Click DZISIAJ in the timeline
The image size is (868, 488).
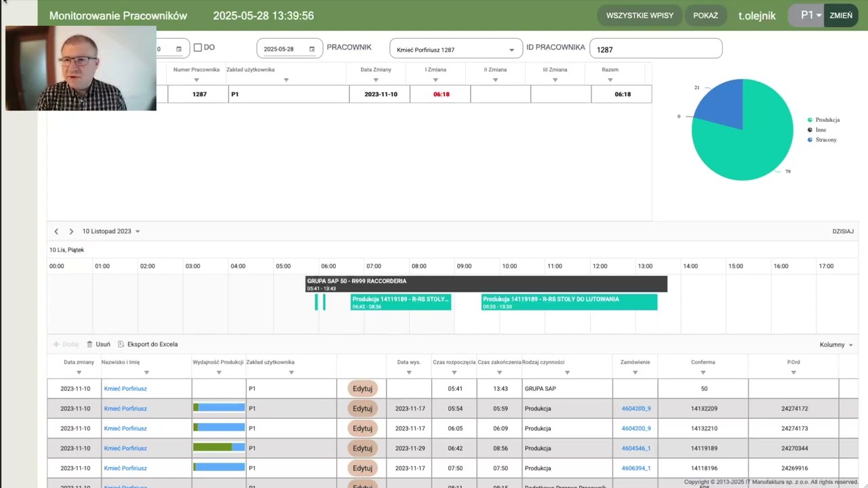843,231
